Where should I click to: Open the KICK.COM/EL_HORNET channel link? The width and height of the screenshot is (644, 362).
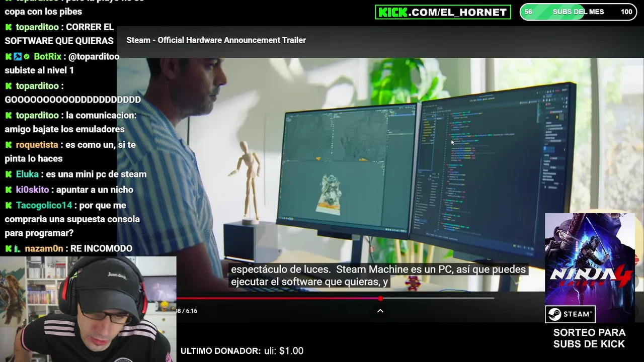coord(443,12)
